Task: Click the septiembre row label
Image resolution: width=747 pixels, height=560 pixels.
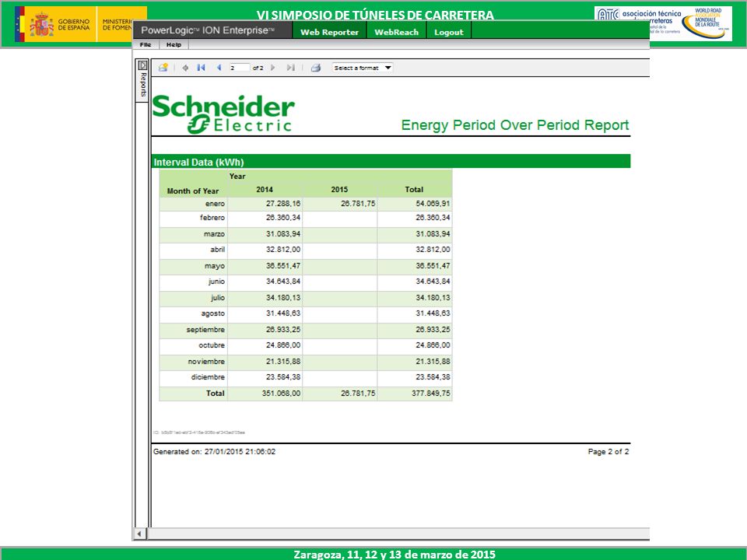Action: pyautogui.click(x=205, y=330)
